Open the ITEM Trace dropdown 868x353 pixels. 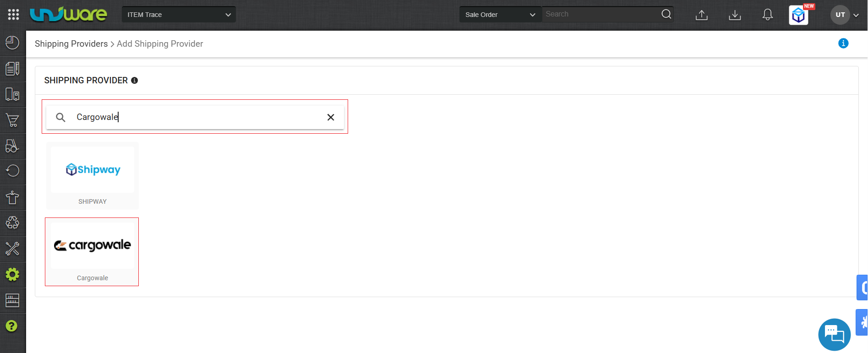pos(179,15)
